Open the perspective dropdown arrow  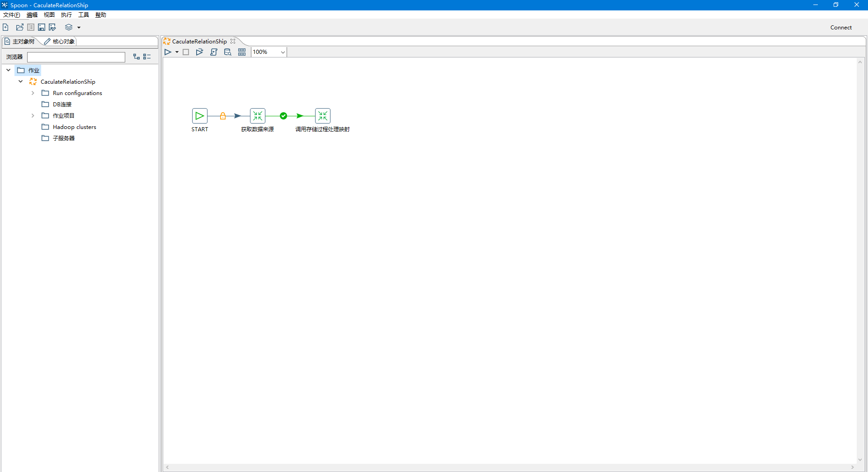coord(79,28)
